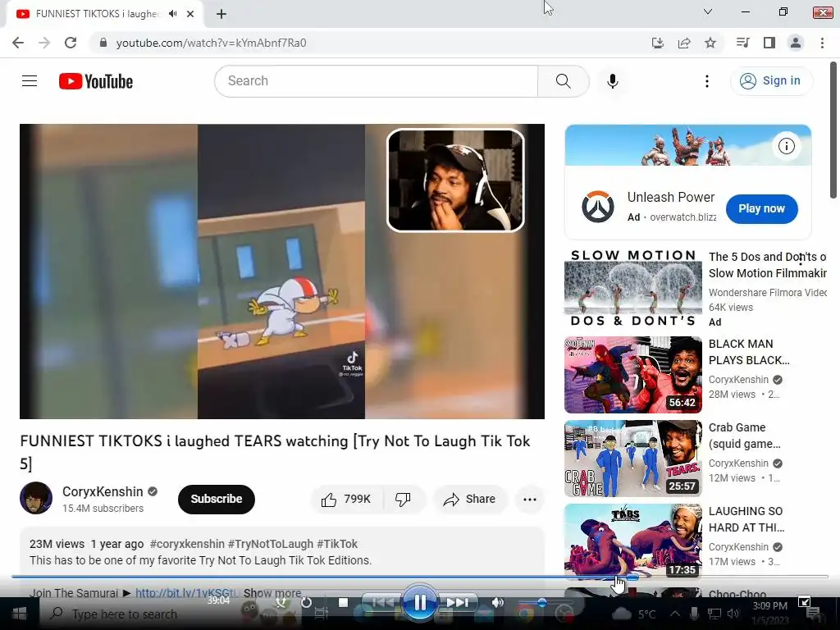Open YouTube settings three-dot menu
Viewport: 840px width, 630px height.
click(x=706, y=81)
